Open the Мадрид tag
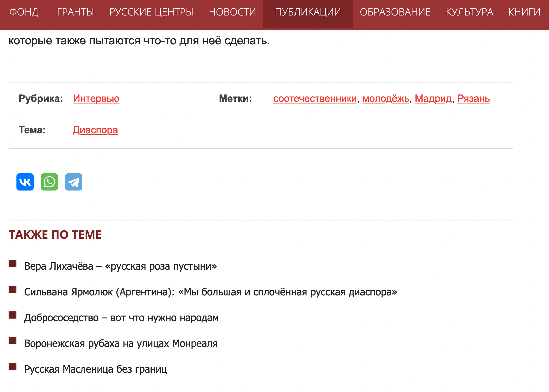 point(433,98)
